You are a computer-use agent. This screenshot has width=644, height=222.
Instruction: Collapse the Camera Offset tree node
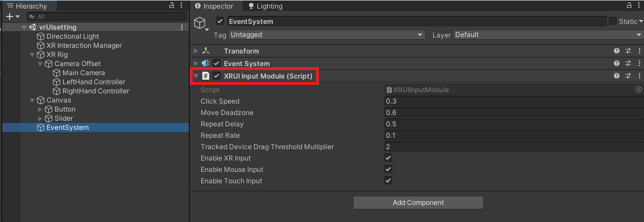[x=40, y=64]
